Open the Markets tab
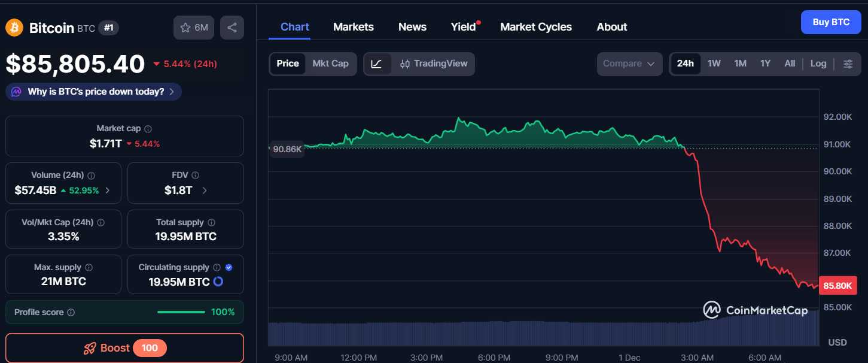 point(353,27)
